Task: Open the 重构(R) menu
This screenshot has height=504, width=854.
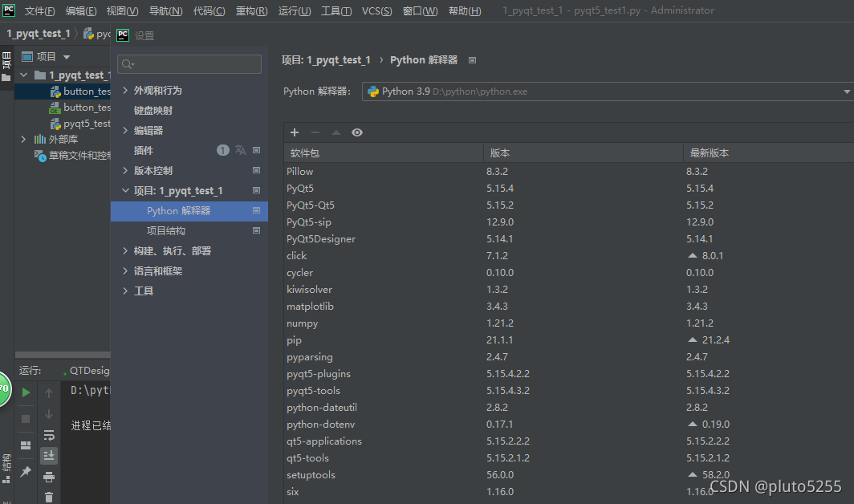Action: point(252,11)
